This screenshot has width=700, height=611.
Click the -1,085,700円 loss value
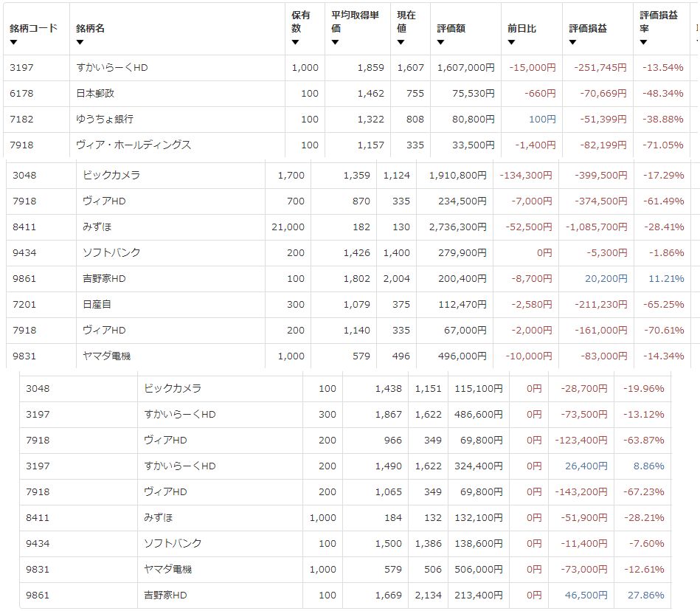tap(596, 227)
